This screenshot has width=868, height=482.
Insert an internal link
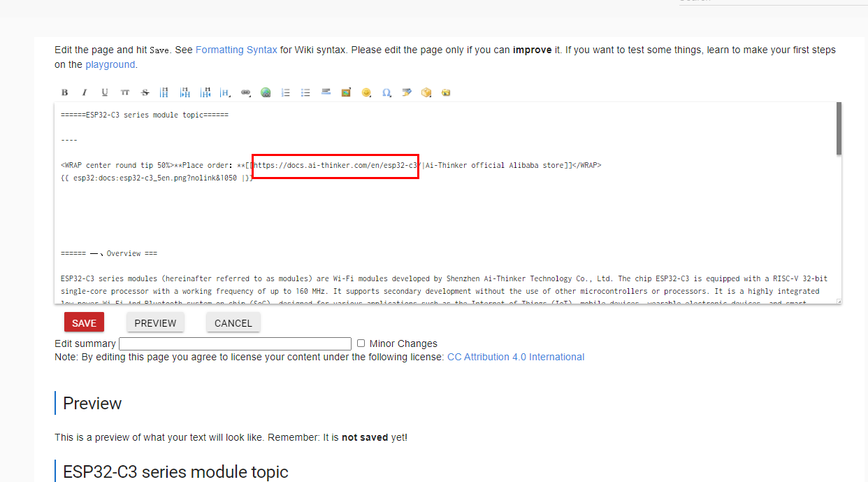(x=245, y=92)
